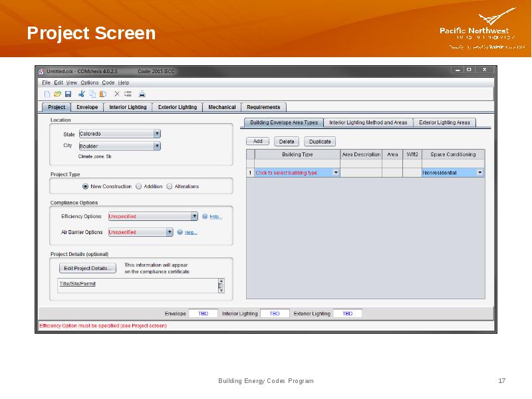Click scroll up arrow in project details box

(x=221, y=281)
